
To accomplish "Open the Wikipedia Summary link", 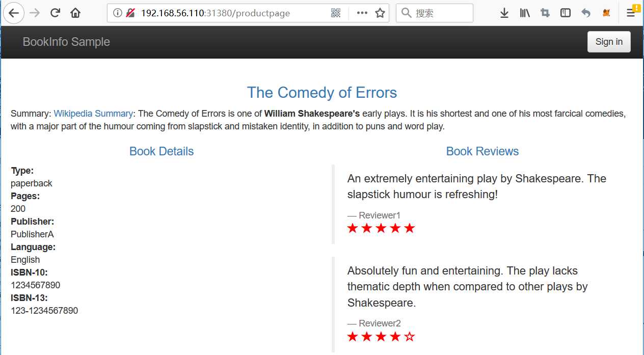I will click(x=93, y=114).
